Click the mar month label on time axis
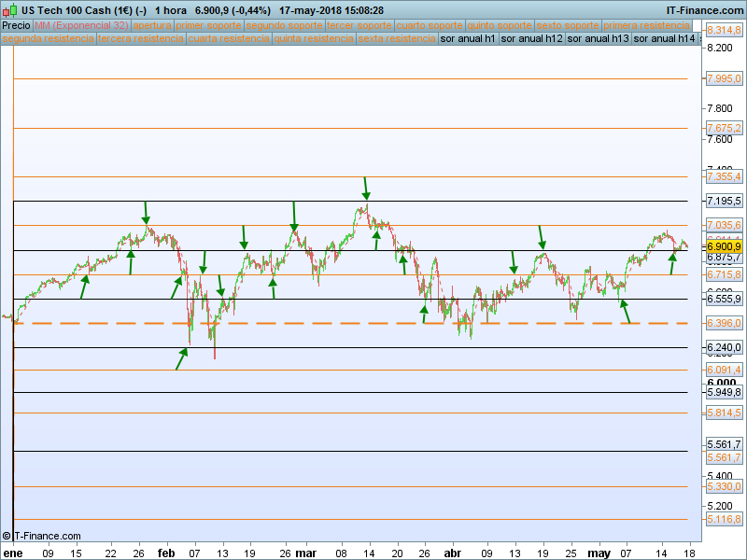This screenshot has height=560, width=747. tap(305, 553)
